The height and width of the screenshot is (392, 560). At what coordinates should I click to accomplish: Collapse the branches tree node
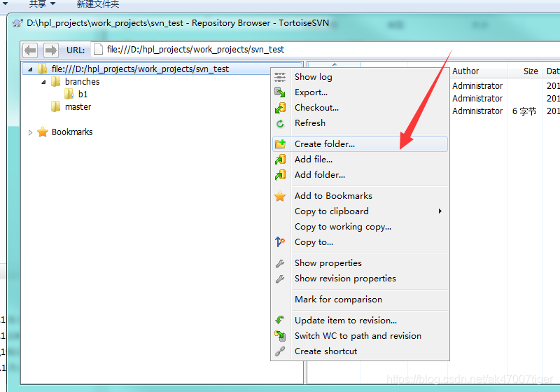(43, 82)
